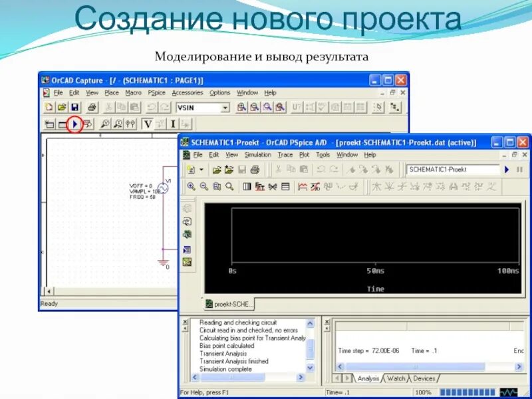532x399 pixels.
Task: Click Open folder icon in OrCAD Capture toolbar
Action: pyautogui.click(x=62, y=108)
